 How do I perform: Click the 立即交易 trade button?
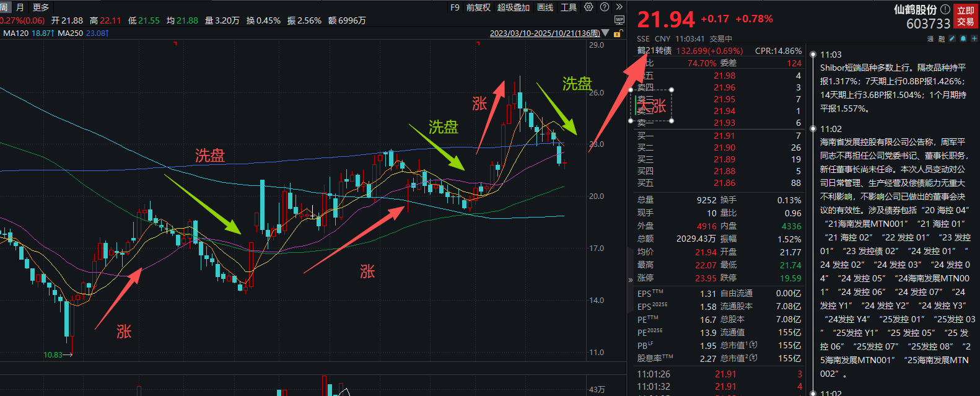pos(965,16)
